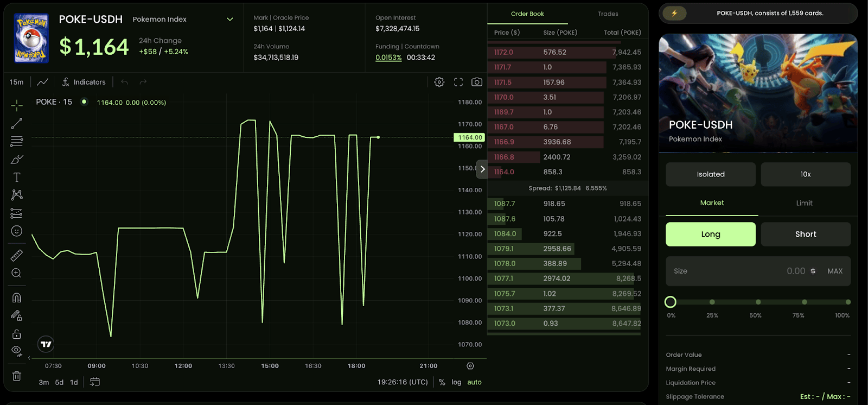
Task: Activate the zoom in tool
Action: (17, 273)
